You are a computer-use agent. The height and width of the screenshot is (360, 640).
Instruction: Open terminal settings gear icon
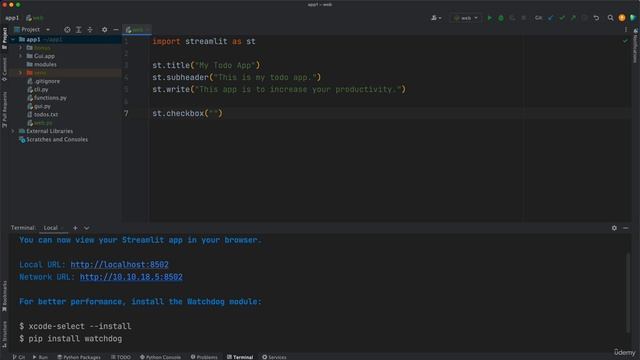[x=614, y=228]
